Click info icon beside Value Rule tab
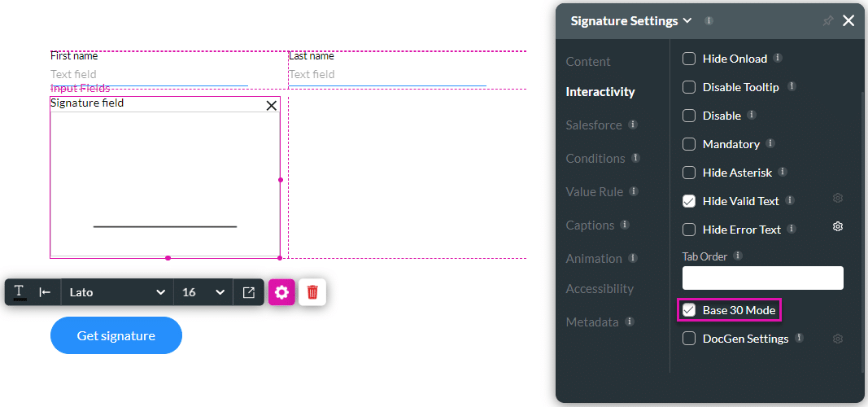The image size is (868, 407). point(634,191)
